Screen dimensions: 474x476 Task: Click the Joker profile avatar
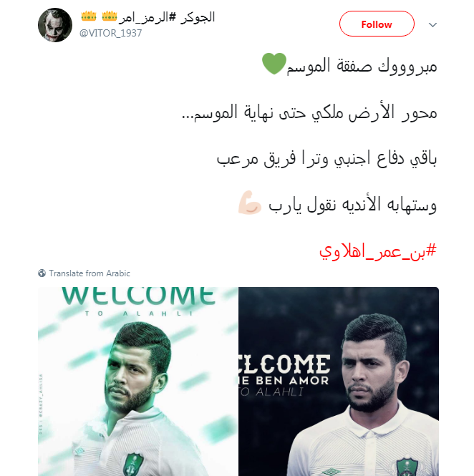[55, 25]
